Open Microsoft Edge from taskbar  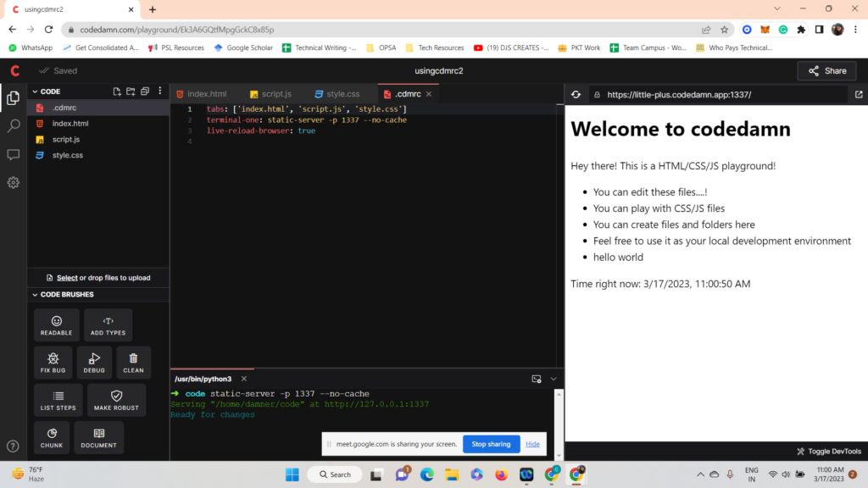point(427,474)
